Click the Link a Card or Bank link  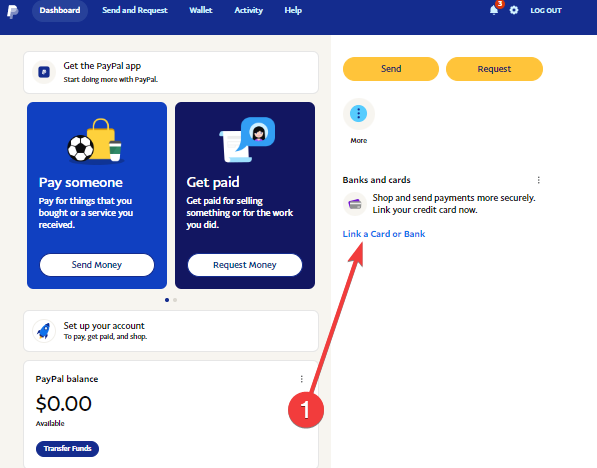pyautogui.click(x=384, y=234)
